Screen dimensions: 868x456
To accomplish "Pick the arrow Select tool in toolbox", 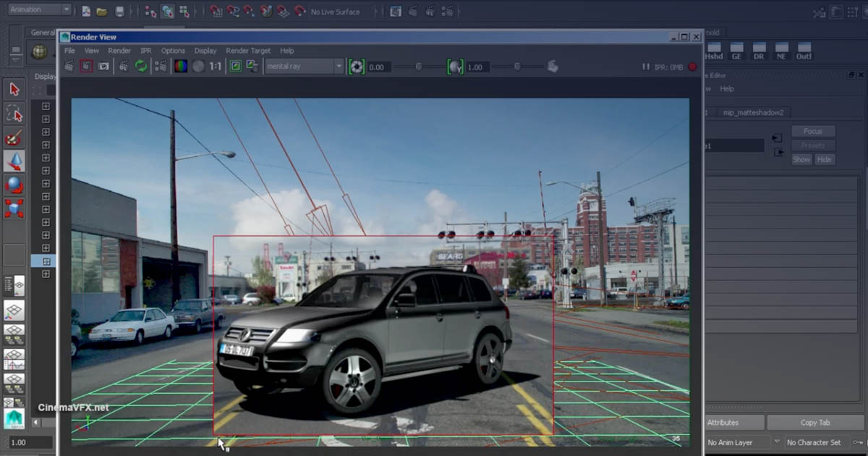I will pyautogui.click(x=14, y=89).
